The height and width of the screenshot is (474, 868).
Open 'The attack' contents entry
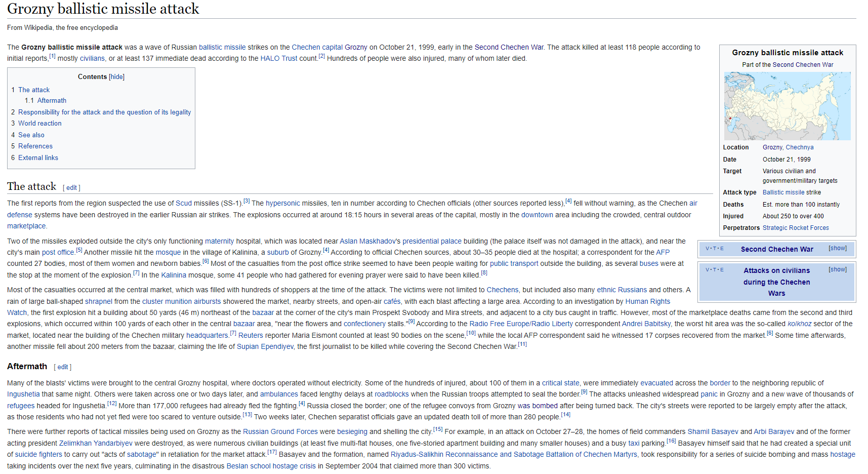34,90
